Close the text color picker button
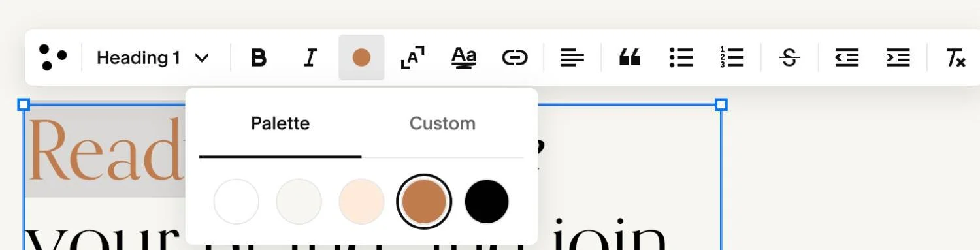The width and height of the screenshot is (980, 250). tap(361, 57)
